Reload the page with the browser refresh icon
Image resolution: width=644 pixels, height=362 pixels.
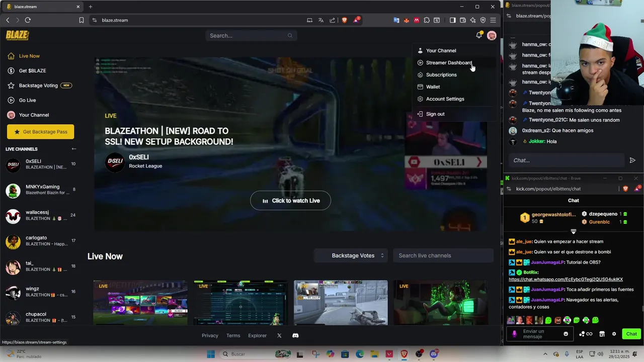(x=28, y=20)
